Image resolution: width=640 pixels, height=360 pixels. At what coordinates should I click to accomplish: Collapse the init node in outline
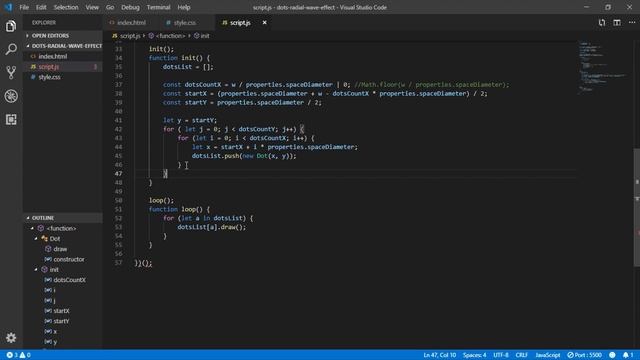pyautogui.click(x=36, y=269)
